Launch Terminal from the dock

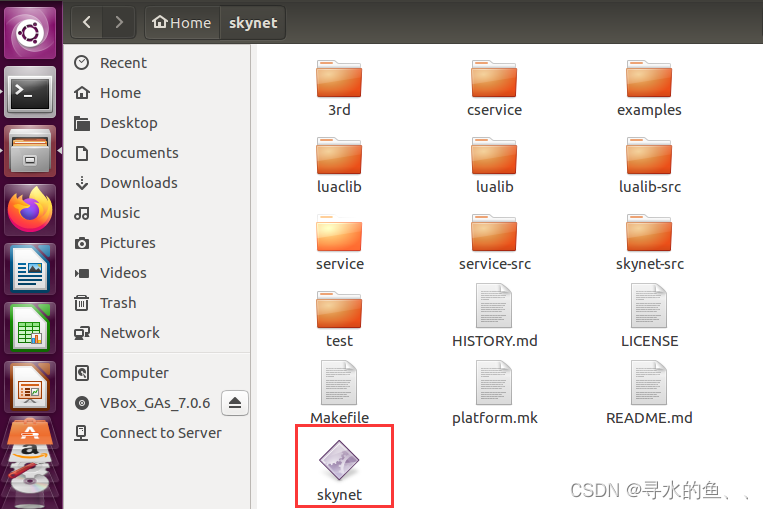click(30, 92)
